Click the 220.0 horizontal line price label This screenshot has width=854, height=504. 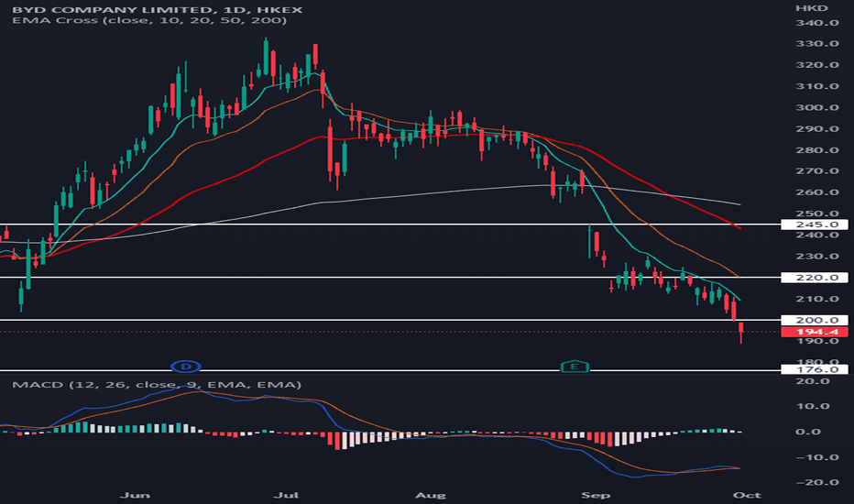coord(815,278)
